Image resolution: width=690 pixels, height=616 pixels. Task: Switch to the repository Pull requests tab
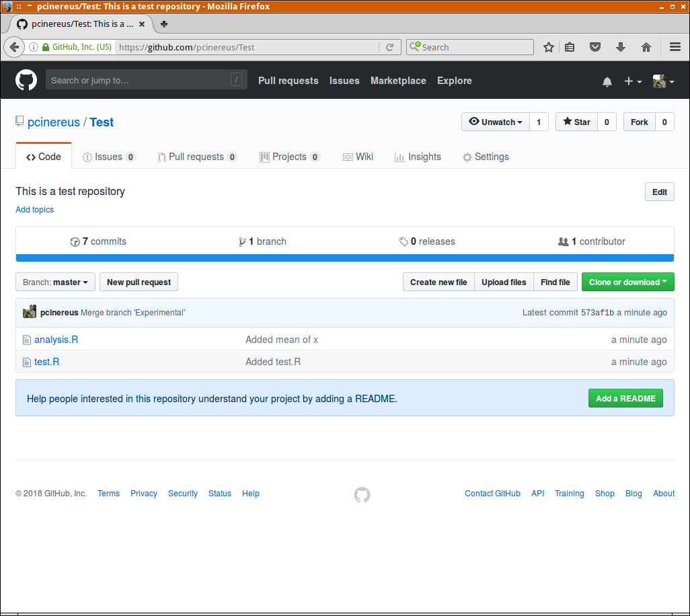click(x=198, y=157)
